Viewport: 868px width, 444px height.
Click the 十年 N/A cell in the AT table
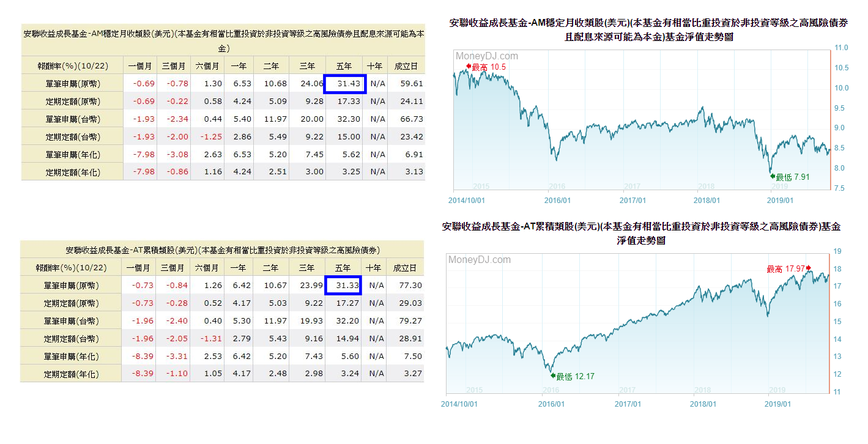pyautogui.click(x=375, y=284)
